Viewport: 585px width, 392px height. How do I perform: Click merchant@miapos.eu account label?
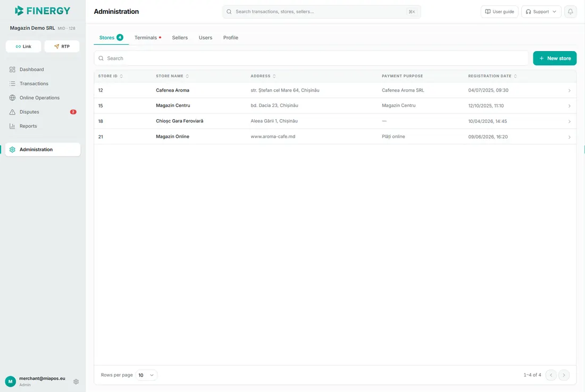tap(42, 378)
